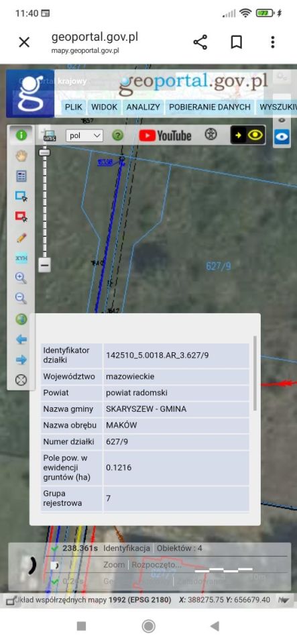Image resolution: width=297 pixels, height=644 pixels.
Task: Select the zoom in magnifier tool
Action: [x=21, y=278]
